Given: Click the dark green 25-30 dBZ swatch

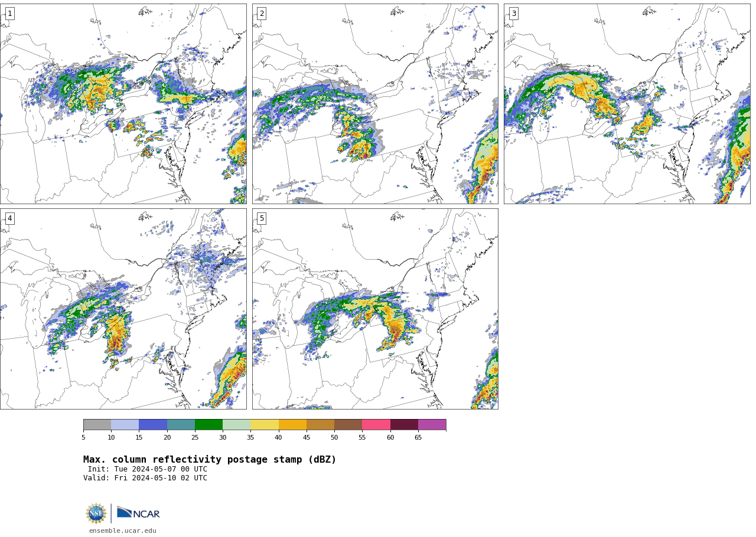Looking at the screenshot, I should pos(208,425).
